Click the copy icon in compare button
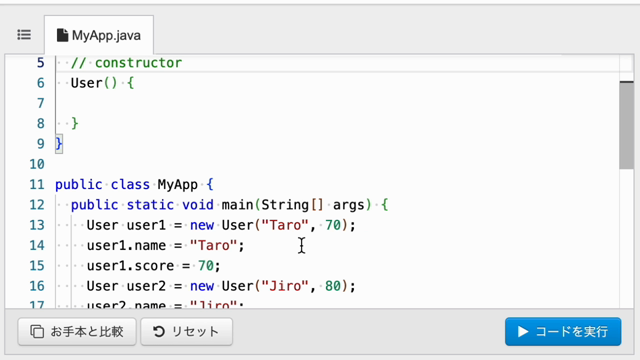Screen dimensions: 640x360 tap(37, 331)
